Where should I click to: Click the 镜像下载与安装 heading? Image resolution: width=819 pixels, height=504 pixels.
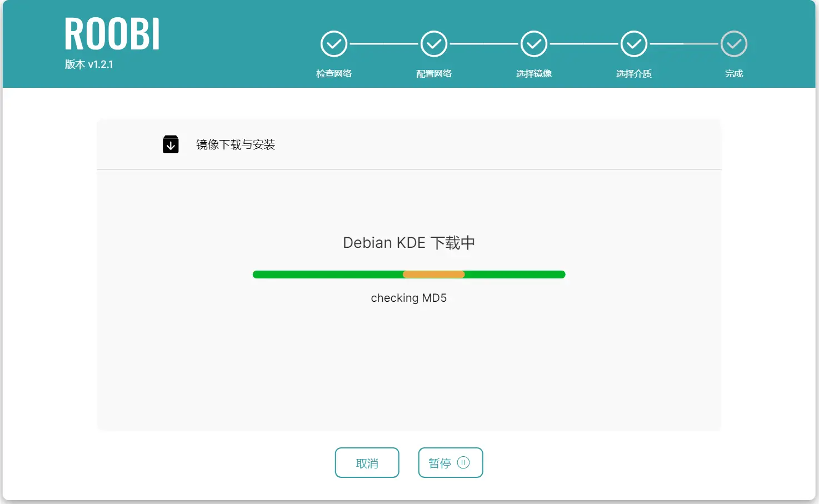(x=236, y=144)
